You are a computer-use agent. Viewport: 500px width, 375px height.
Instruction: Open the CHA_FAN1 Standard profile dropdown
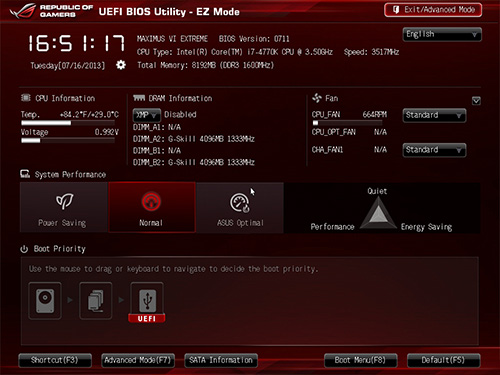(434, 150)
